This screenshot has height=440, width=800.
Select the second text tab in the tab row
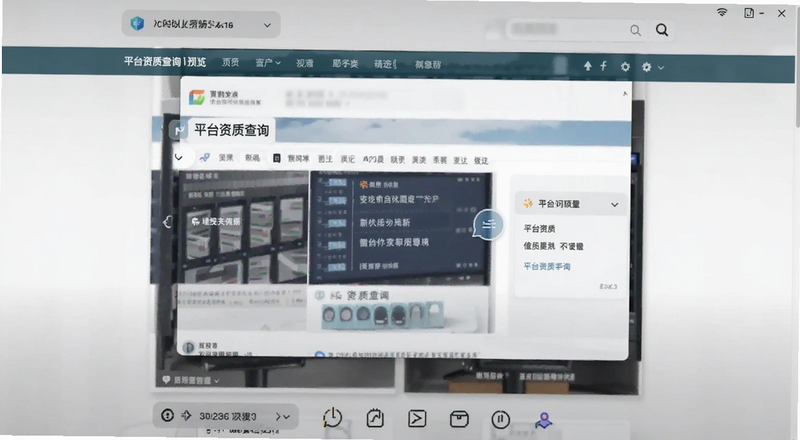point(252,158)
